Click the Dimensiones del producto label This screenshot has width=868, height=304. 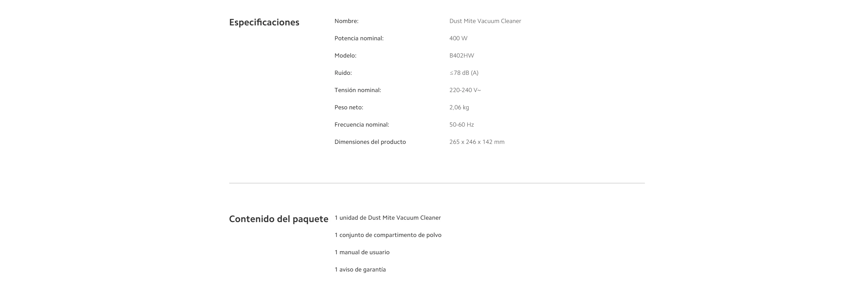[x=370, y=142]
